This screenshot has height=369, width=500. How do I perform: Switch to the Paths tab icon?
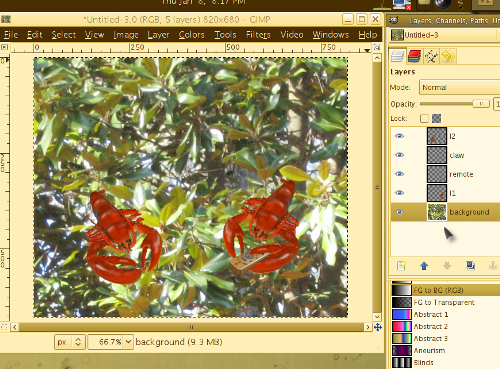point(431,56)
